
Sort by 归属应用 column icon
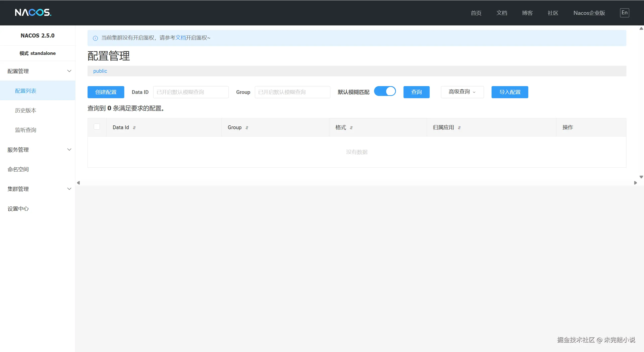(459, 128)
